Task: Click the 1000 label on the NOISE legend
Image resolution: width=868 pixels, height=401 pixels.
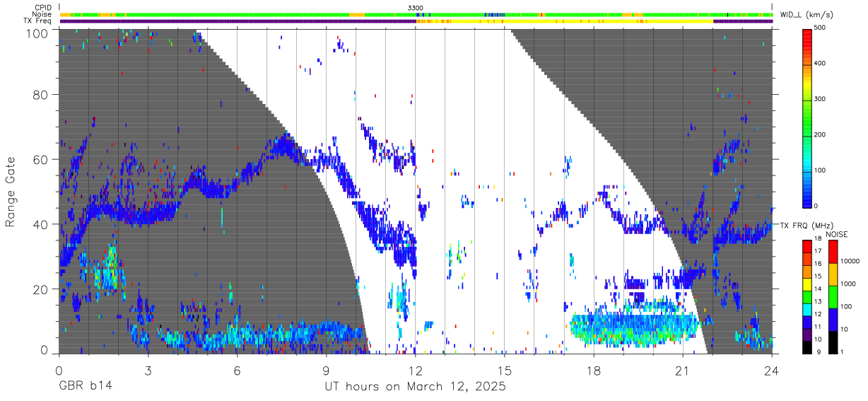Action: click(x=849, y=284)
